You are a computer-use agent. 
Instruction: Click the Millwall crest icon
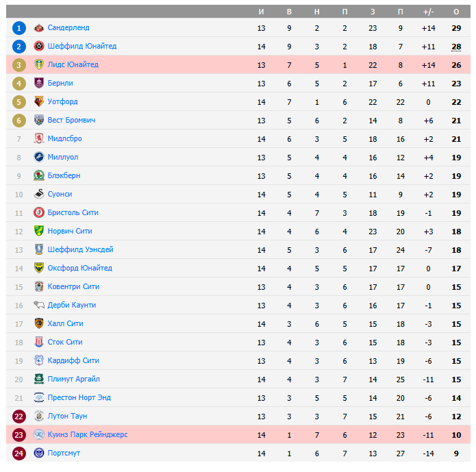pyautogui.click(x=39, y=158)
